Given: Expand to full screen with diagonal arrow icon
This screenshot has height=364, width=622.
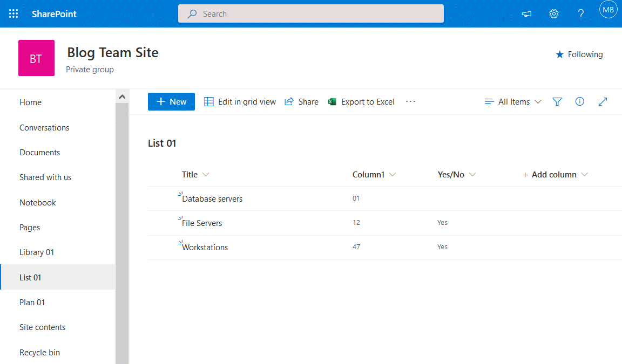Looking at the screenshot, I should coord(603,101).
